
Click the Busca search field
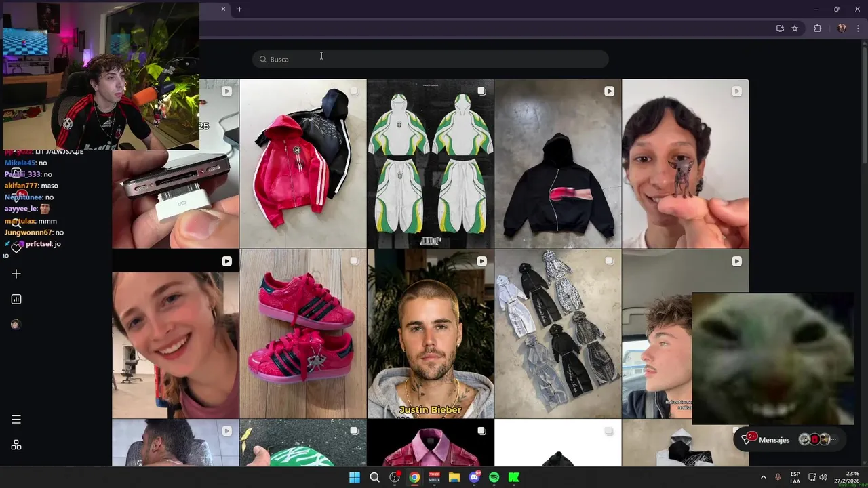point(430,59)
